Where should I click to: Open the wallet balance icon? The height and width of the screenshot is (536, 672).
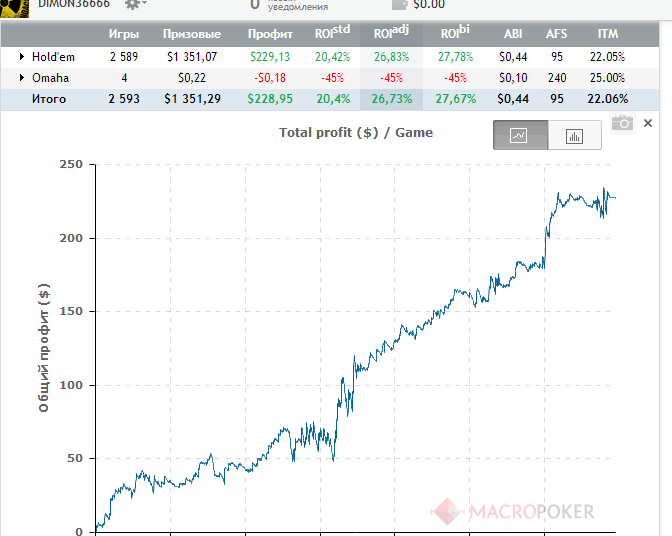(399, 4)
